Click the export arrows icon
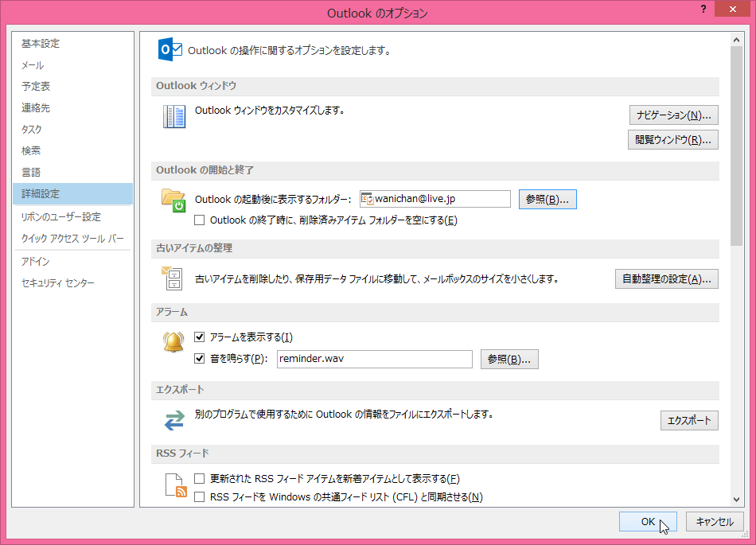 coord(174,420)
